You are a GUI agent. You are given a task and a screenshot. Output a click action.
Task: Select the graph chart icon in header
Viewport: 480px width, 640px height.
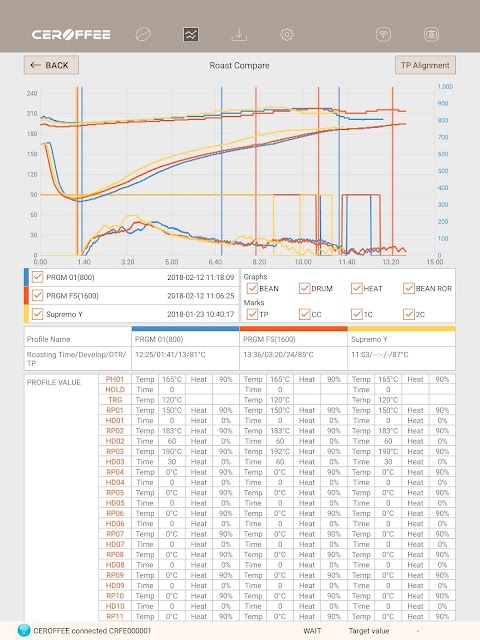[x=191, y=34]
